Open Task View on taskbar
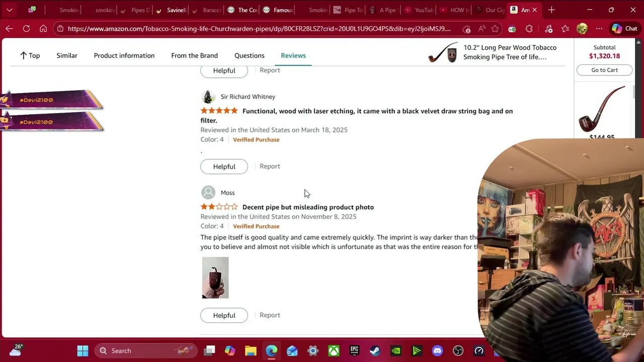The image size is (644, 362). [210, 350]
